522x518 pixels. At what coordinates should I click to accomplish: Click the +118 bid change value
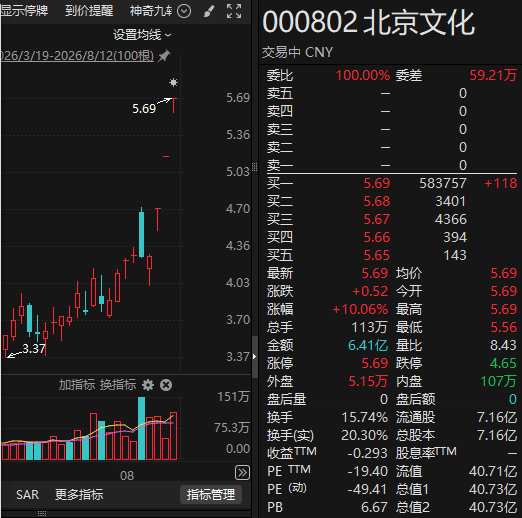point(500,183)
